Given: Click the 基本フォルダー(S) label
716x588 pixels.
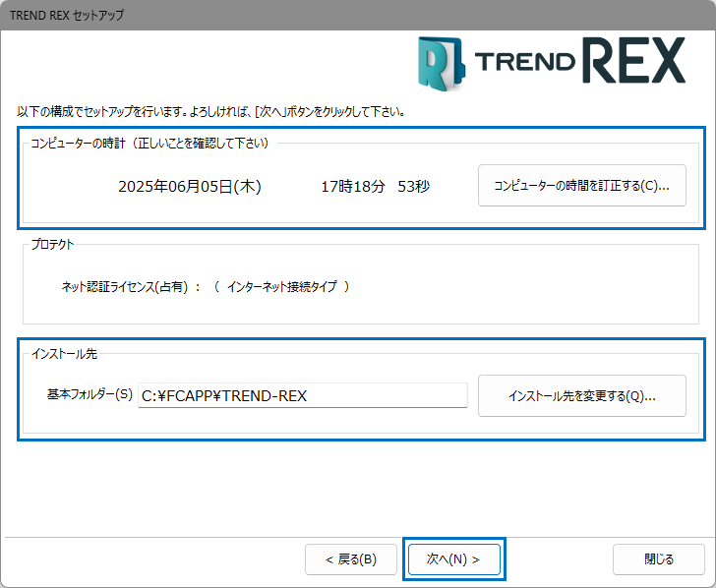Looking at the screenshot, I should tap(89, 394).
